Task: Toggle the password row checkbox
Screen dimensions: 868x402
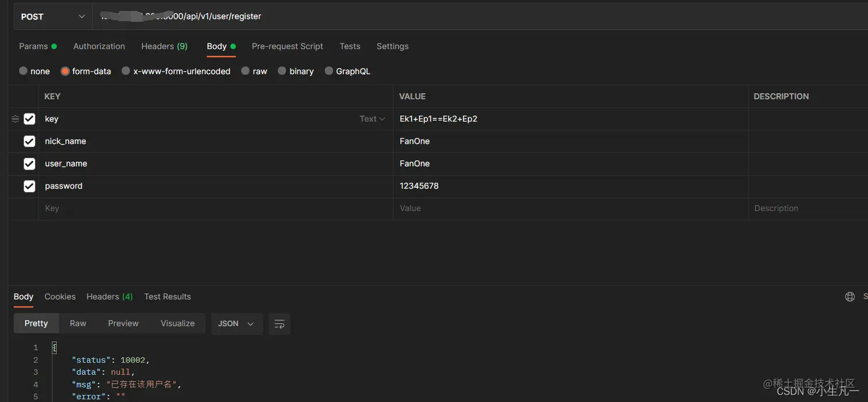Action: tap(29, 186)
